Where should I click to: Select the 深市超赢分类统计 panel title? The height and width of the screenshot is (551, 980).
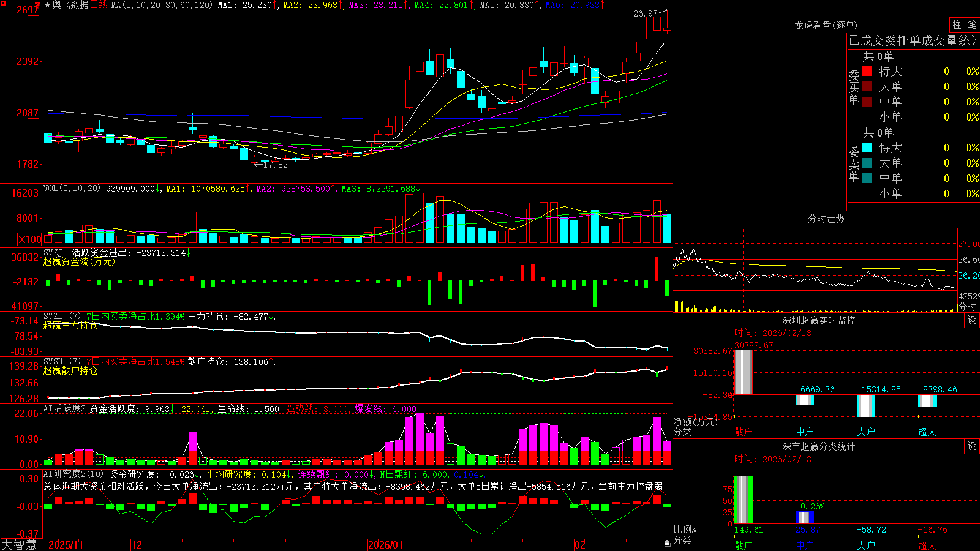click(819, 446)
